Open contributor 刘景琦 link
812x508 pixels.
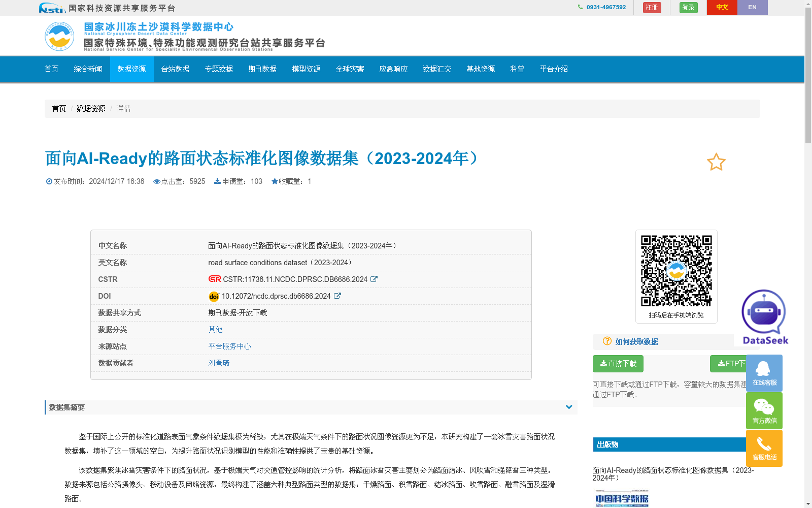pos(219,363)
